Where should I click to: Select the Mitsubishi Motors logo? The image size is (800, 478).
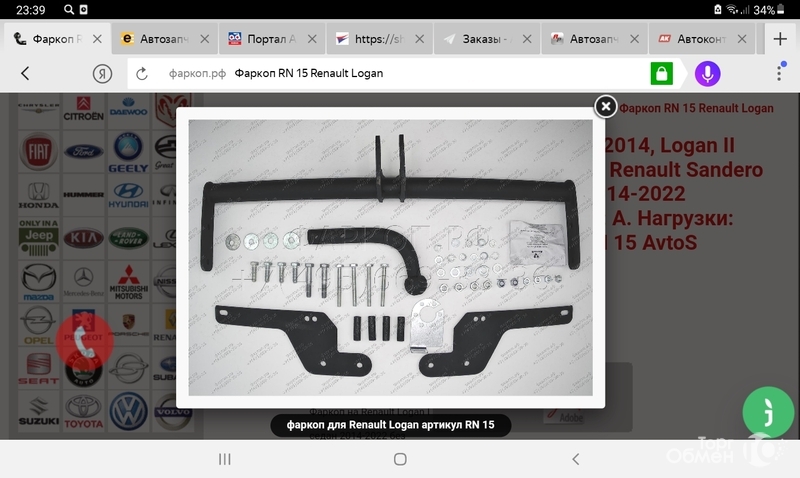pyautogui.click(x=128, y=282)
